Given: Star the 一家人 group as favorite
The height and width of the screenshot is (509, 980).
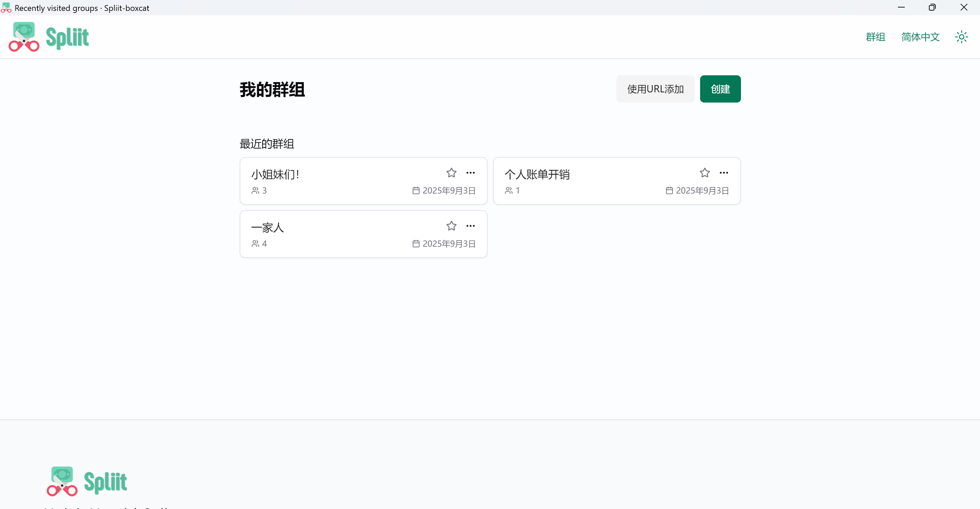Looking at the screenshot, I should tap(451, 226).
